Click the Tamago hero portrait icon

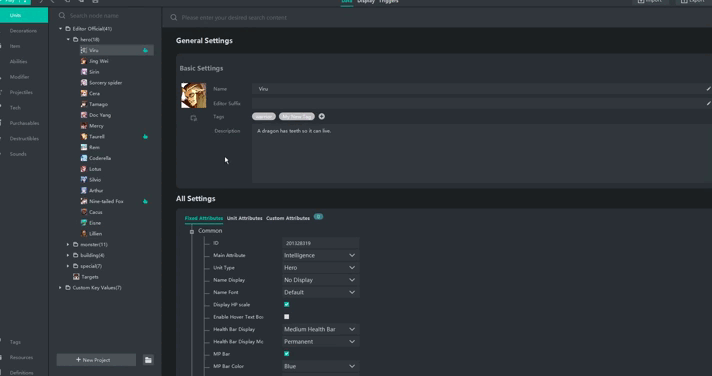tap(84, 104)
